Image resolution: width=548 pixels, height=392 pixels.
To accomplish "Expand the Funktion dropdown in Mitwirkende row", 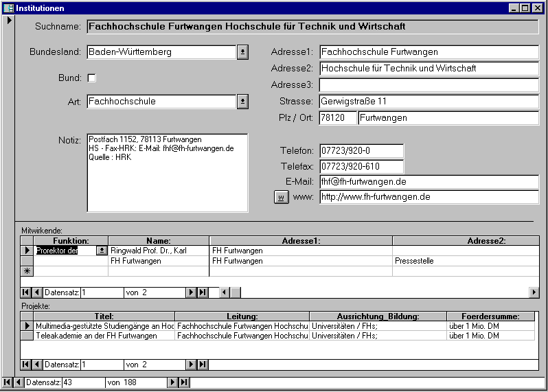I will click(x=102, y=251).
